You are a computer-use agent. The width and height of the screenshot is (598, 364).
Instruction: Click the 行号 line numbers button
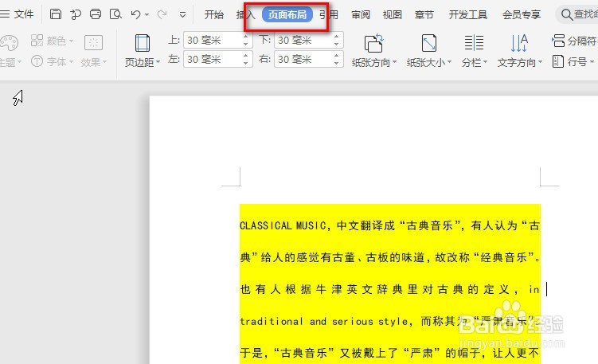(x=573, y=61)
